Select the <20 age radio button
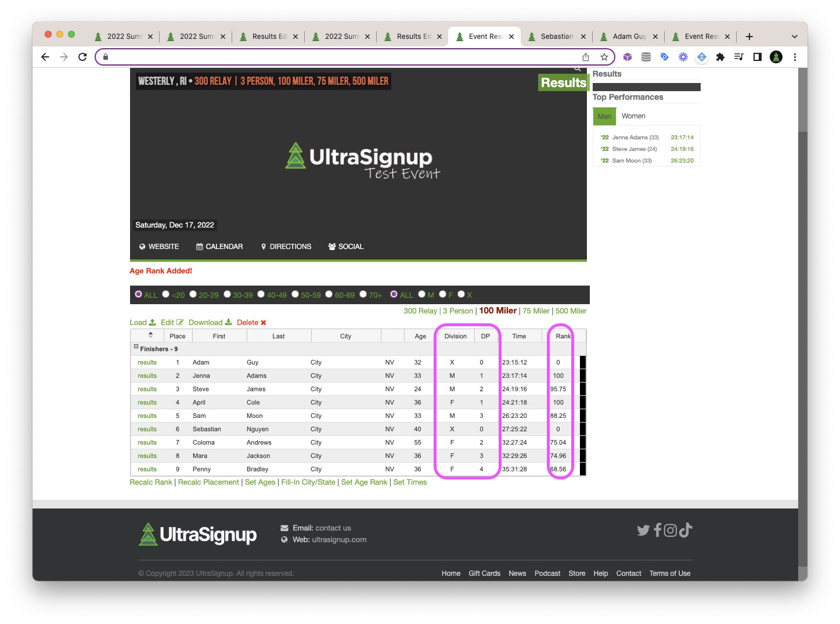The image size is (840, 624). coord(166,294)
